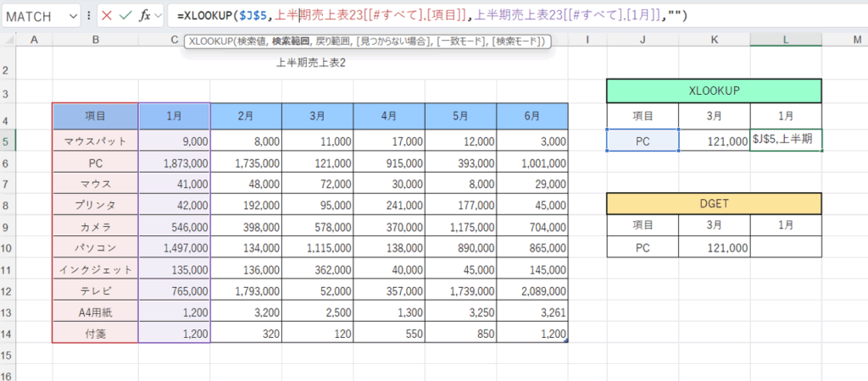Click the green XLOOKUP title cell
The height and width of the screenshot is (381, 868).
[714, 91]
